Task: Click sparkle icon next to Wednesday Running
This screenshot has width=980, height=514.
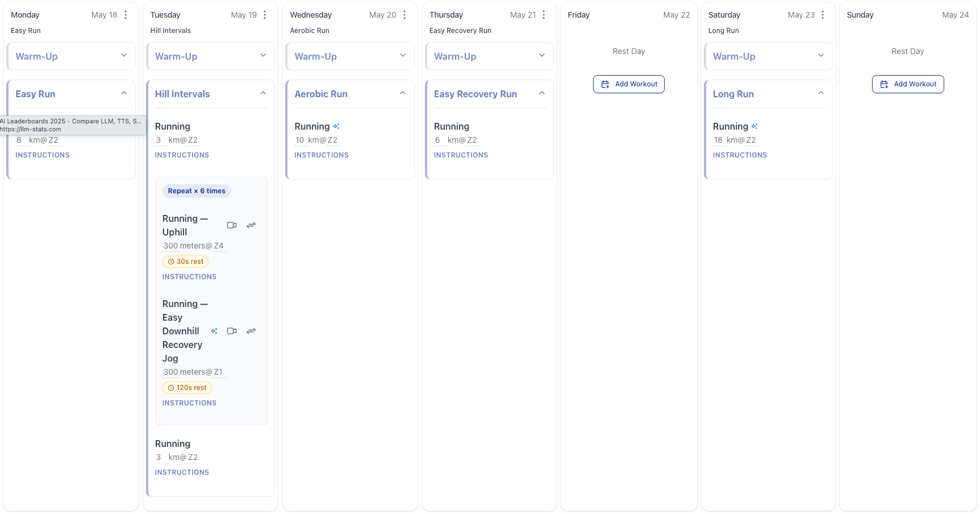Action: coord(336,126)
